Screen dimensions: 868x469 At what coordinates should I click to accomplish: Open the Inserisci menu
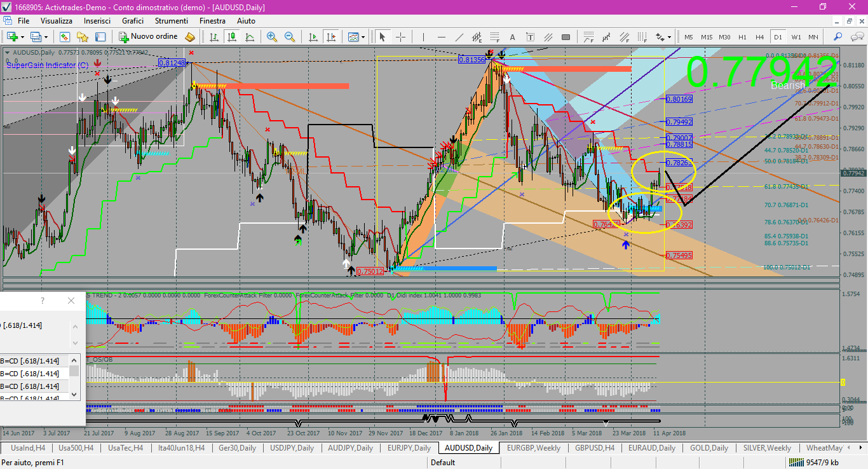tap(97, 21)
